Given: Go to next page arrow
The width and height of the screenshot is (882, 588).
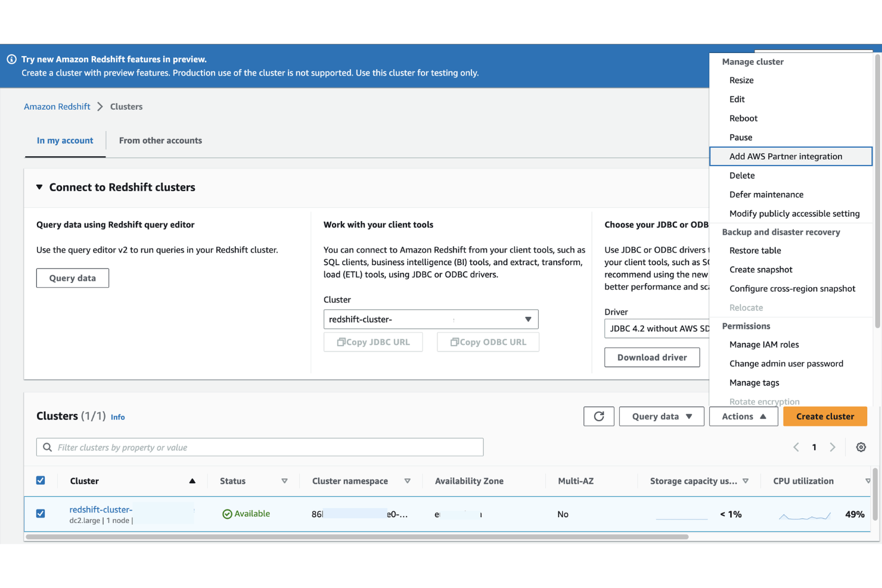Looking at the screenshot, I should pos(833,447).
